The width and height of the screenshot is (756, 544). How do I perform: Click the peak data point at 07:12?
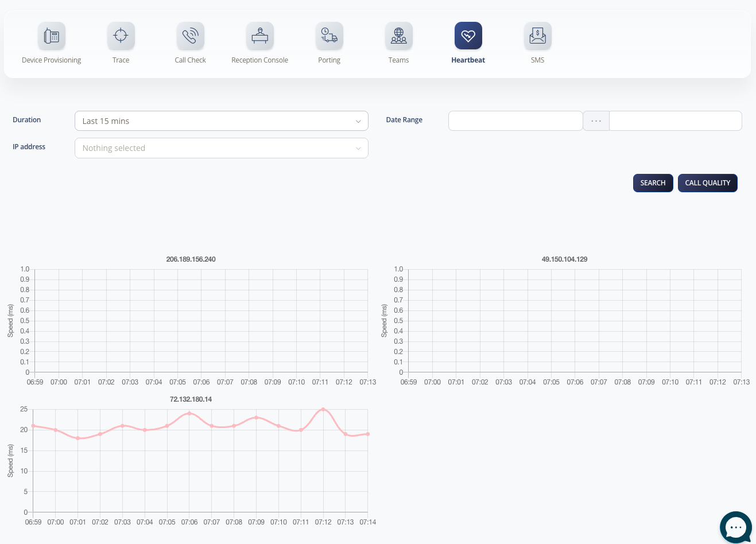click(x=323, y=410)
